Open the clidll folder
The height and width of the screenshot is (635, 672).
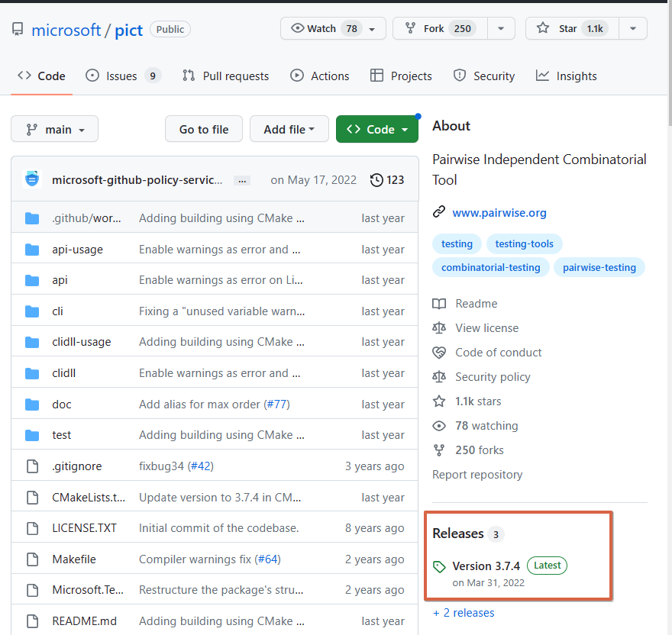pyautogui.click(x=64, y=373)
